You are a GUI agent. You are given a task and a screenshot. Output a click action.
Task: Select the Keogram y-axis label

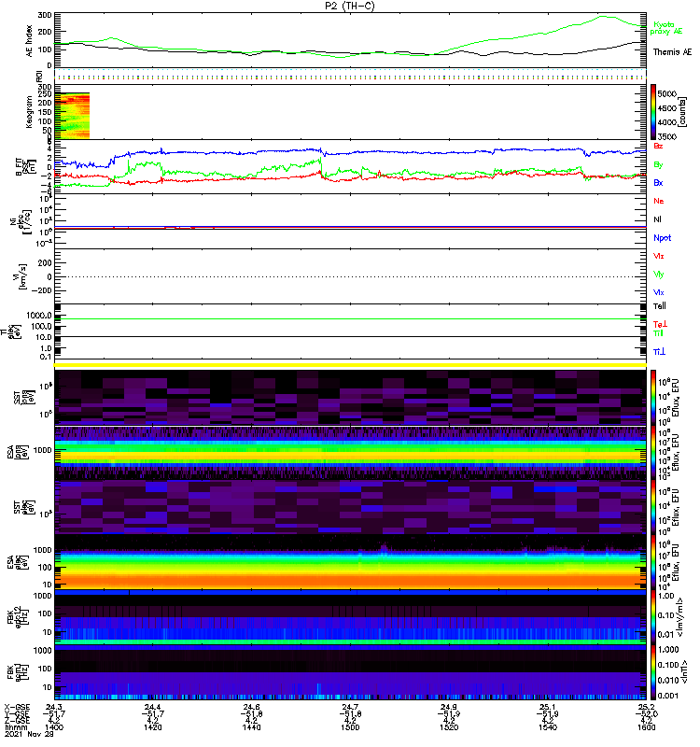(29, 112)
